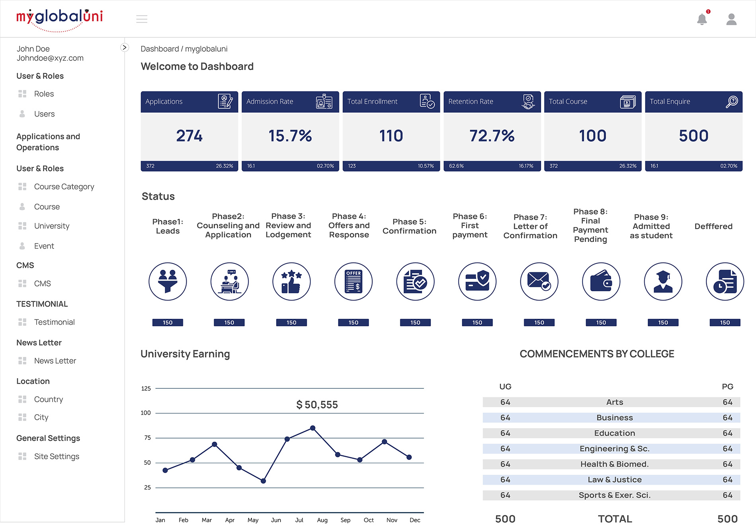Screen dimensions: 756x532
Task: Click the Johndoe@xyz.com email text
Action: [x=50, y=58]
